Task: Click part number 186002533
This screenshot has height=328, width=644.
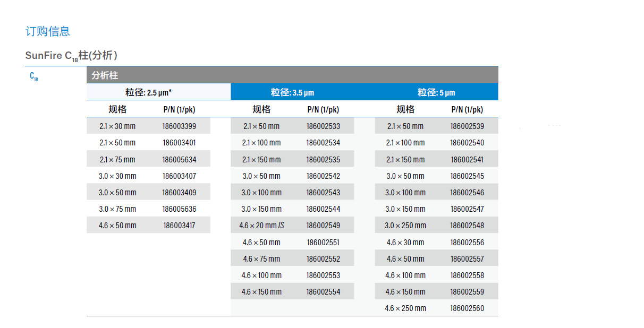Action: click(323, 126)
